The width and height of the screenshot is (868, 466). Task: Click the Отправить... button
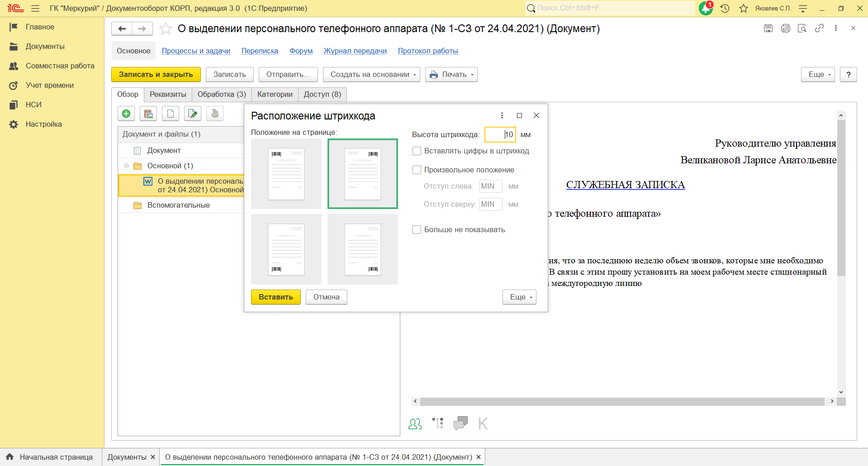[288, 74]
